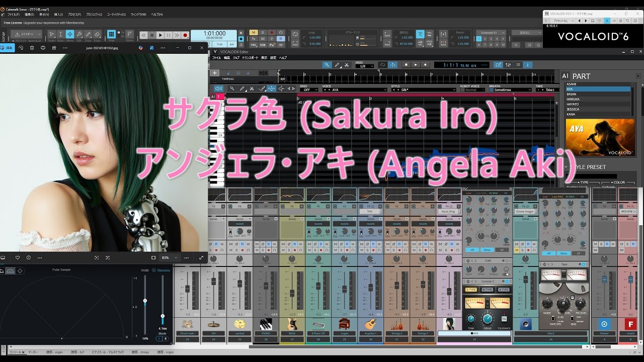The image size is (644, 362).
Task: Open the BREATH Sometimes dropdown
Action: click(x=510, y=89)
